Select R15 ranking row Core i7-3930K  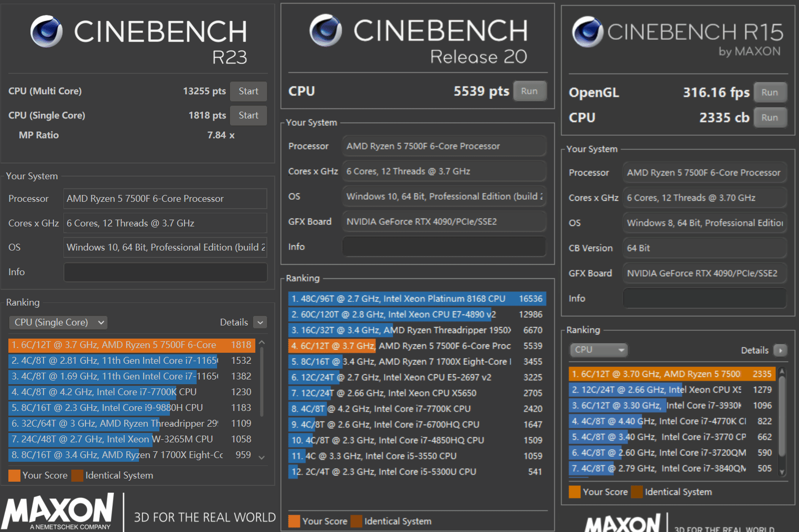[x=672, y=406]
